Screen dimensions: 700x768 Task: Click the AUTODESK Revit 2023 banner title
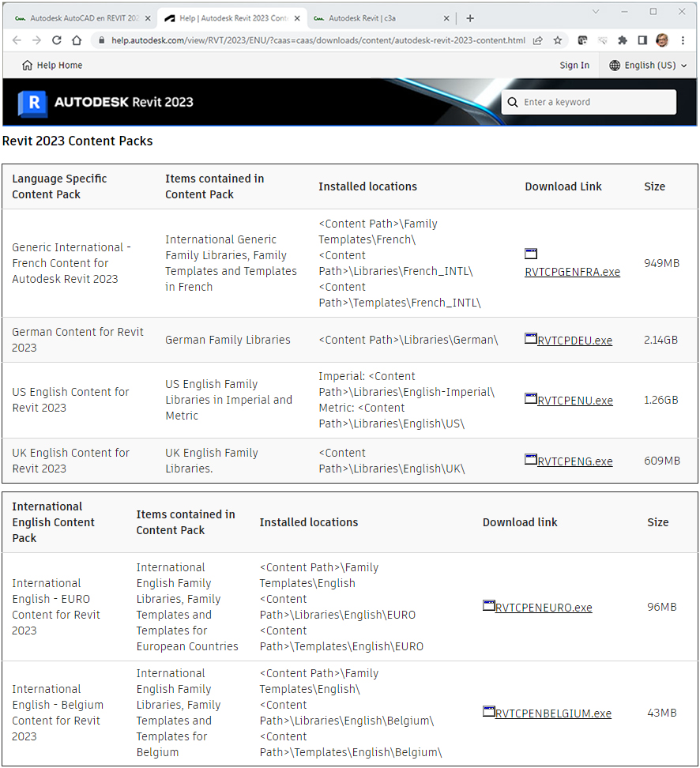tap(123, 102)
